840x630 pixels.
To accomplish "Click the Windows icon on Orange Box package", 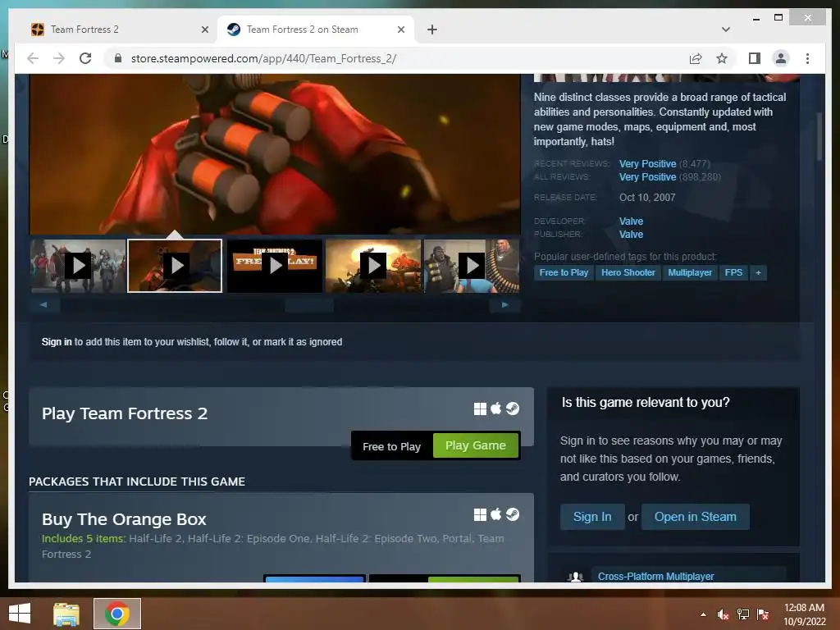I will 480,515.
